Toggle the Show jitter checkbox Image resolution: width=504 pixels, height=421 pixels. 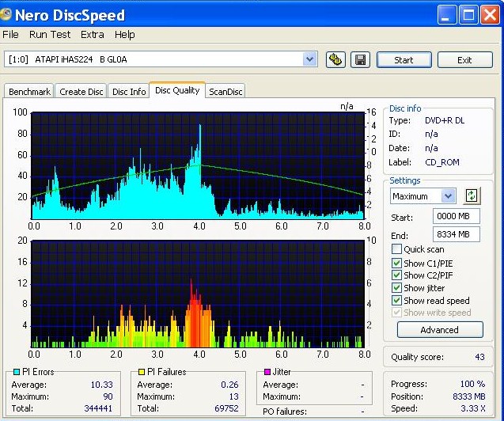[x=397, y=288]
